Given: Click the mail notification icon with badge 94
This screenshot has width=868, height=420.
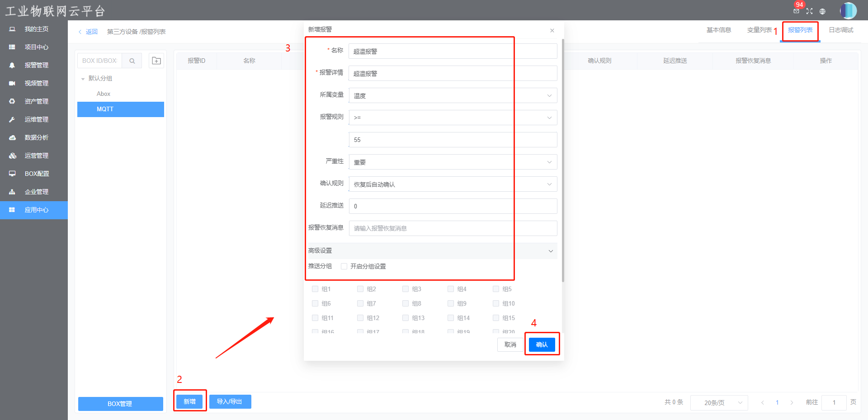Looking at the screenshot, I should tap(796, 11).
